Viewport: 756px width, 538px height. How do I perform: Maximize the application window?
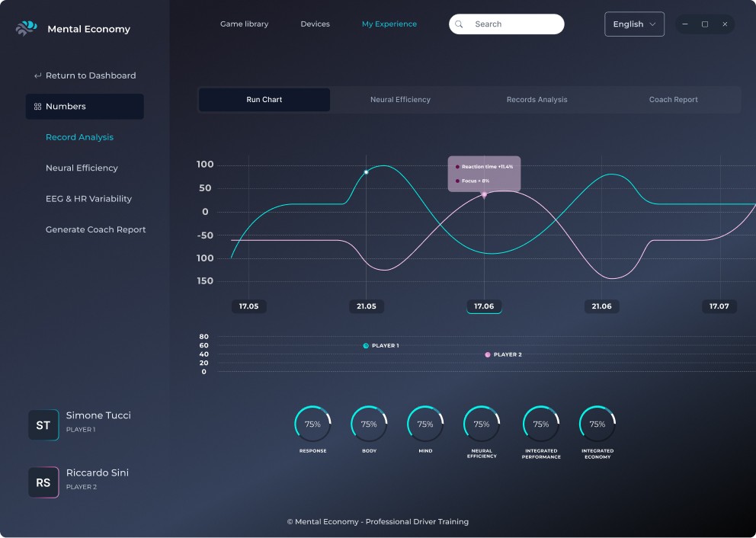pos(705,24)
